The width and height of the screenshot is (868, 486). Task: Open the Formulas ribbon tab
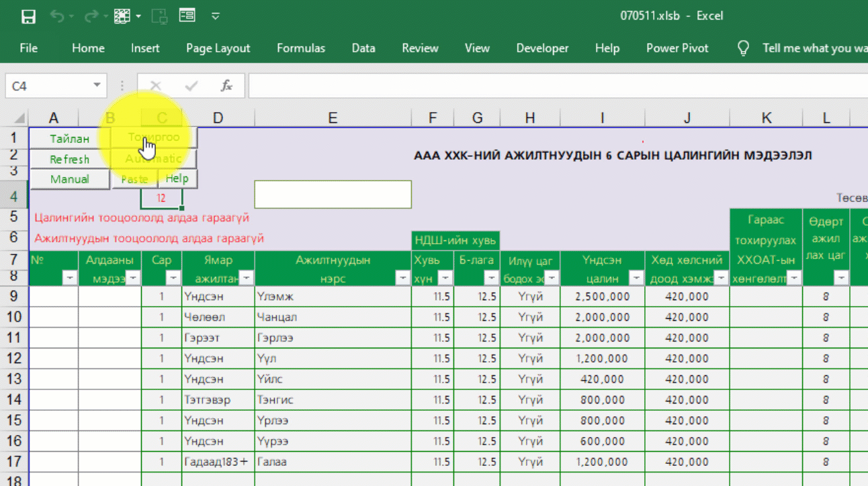[300, 48]
